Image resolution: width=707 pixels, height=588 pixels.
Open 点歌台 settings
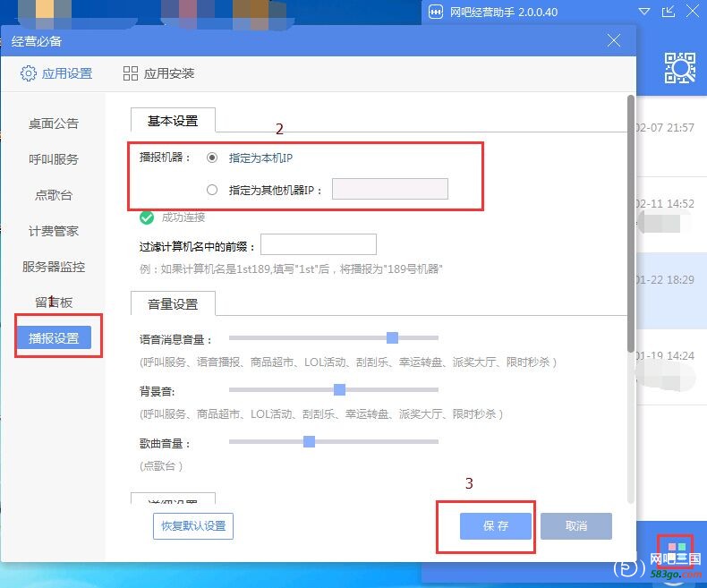point(54,195)
